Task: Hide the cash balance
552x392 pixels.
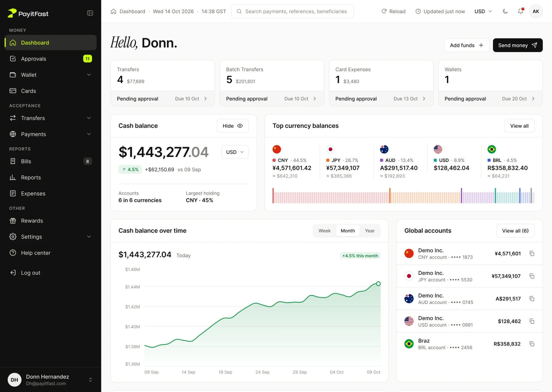Action: click(233, 126)
